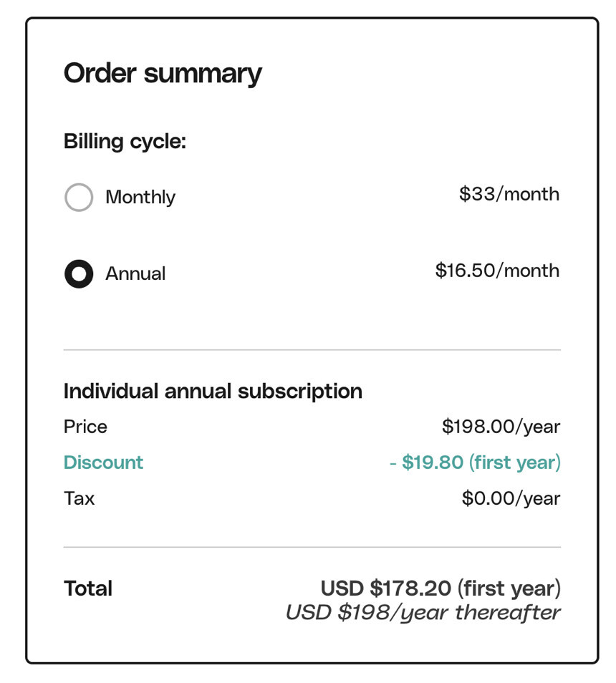Click the divider line above Total
The image size is (616, 683).
pos(312,547)
